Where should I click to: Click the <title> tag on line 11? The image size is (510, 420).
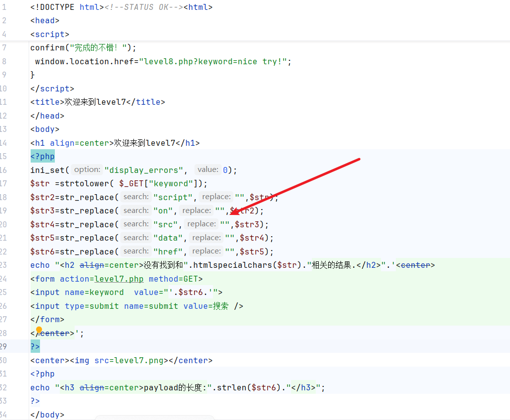pyautogui.click(x=47, y=102)
